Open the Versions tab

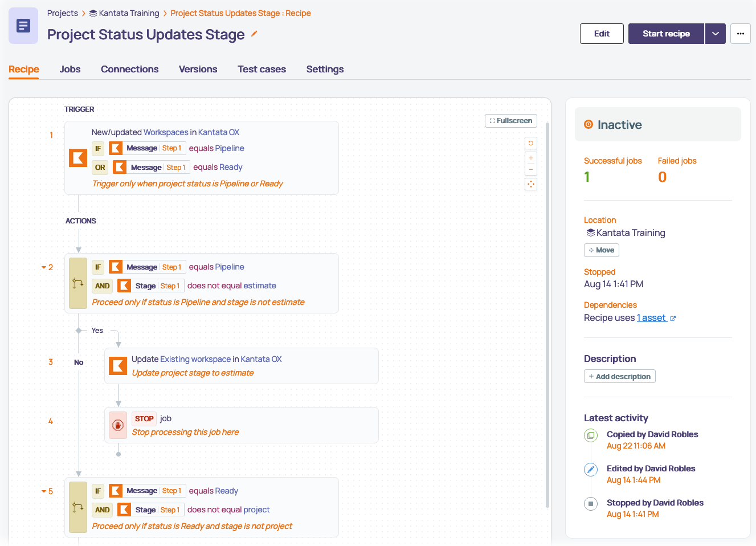coord(198,69)
